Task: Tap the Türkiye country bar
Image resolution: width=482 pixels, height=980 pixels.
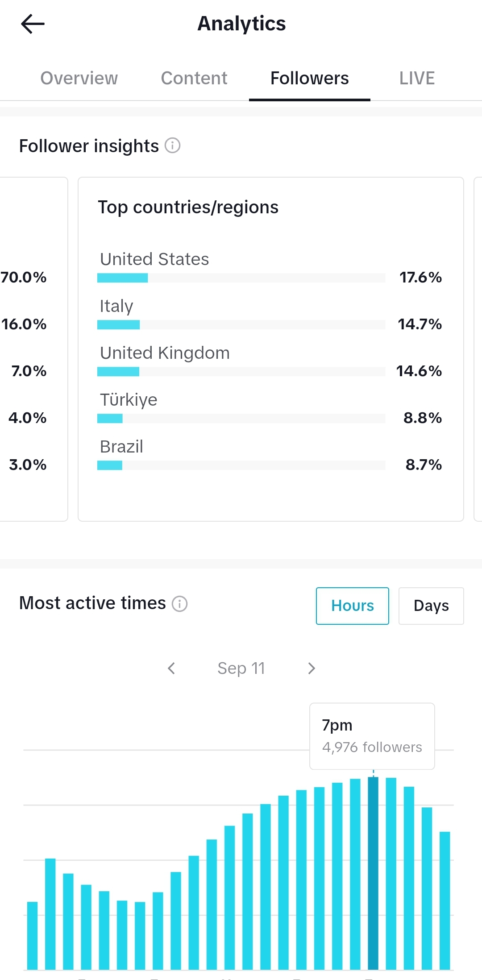Action: (241, 418)
